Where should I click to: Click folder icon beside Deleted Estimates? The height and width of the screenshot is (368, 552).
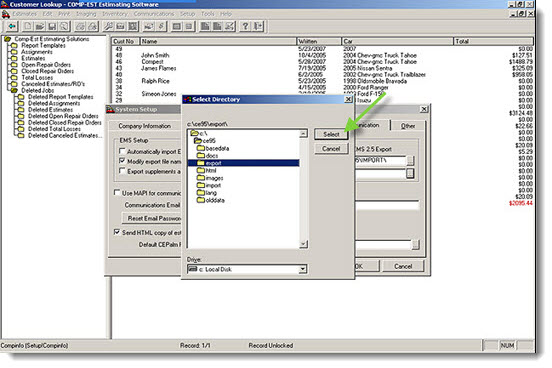[x=21, y=110]
